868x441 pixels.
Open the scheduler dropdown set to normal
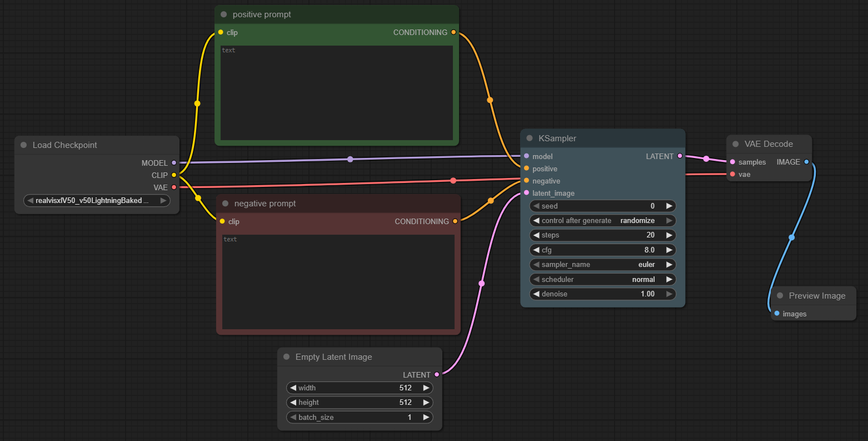(x=602, y=279)
